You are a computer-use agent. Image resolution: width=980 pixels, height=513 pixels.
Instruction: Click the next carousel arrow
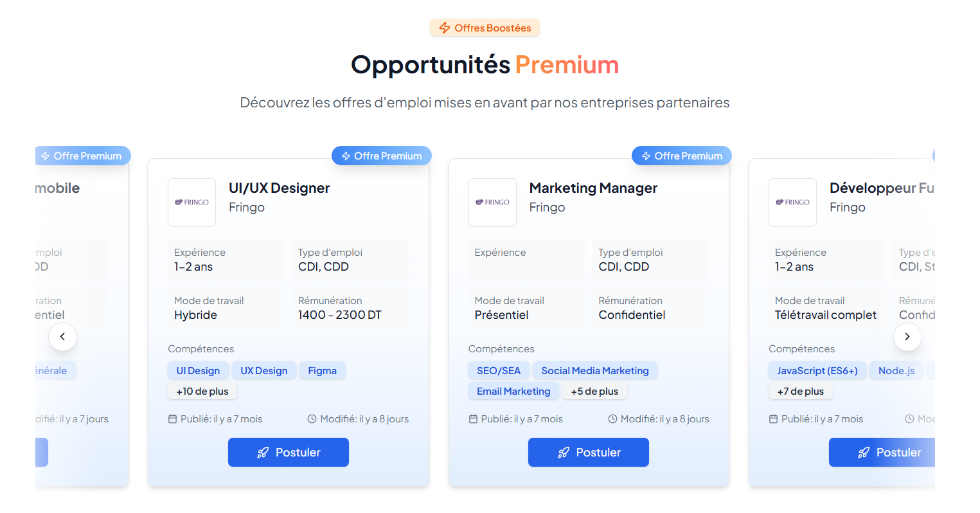click(907, 337)
